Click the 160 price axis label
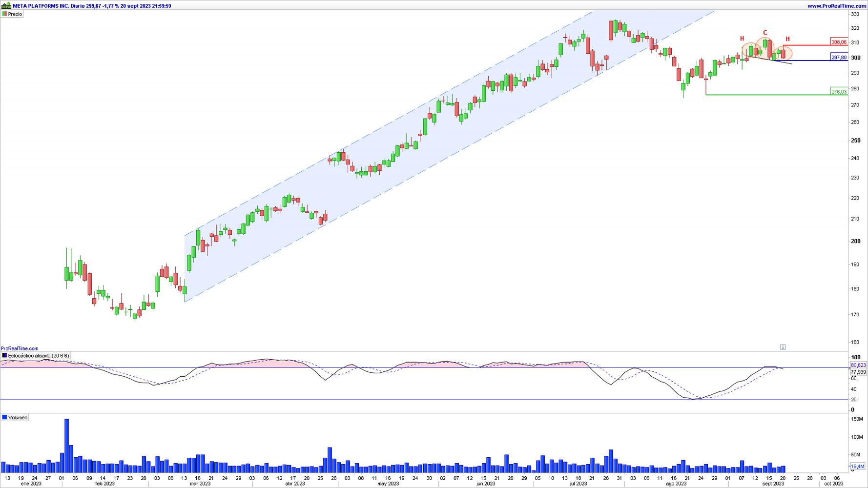Image resolution: width=868 pixels, height=488 pixels. [855, 342]
